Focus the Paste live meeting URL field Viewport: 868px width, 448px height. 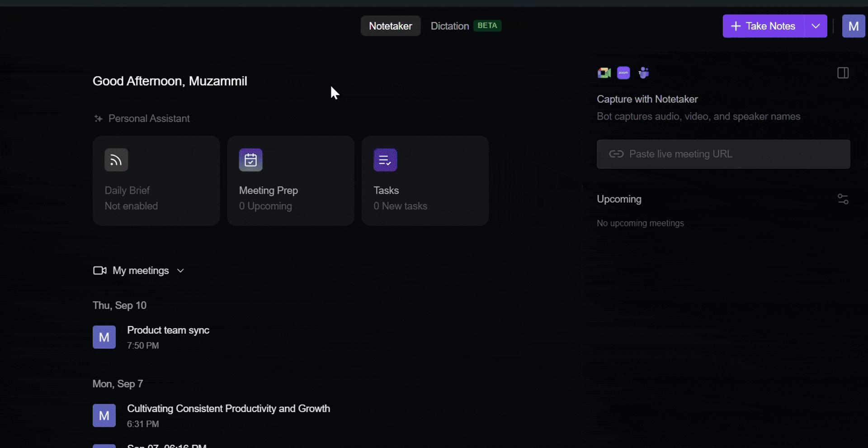click(723, 154)
